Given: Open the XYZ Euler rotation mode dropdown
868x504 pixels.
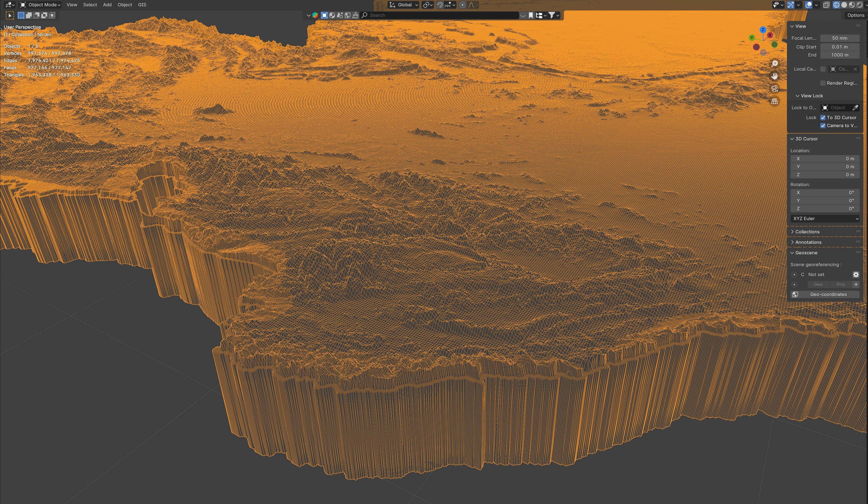Looking at the screenshot, I should tap(825, 218).
